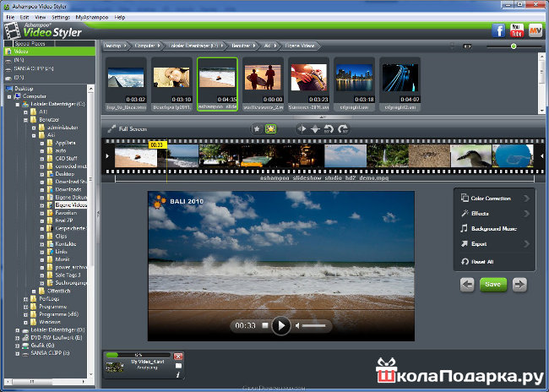Go forward with the right arrow button

(x=519, y=285)
